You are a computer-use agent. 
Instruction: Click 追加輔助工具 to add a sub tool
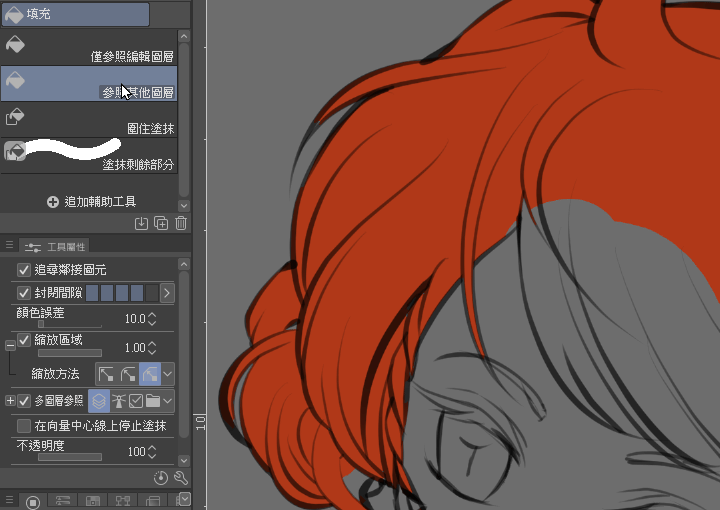click(91, 202)
